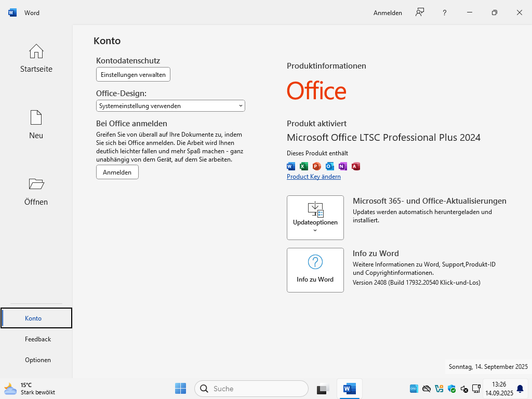Open the Office-Design dropdown
Screen dimensions: 532x399
click(x=170, y=106)
